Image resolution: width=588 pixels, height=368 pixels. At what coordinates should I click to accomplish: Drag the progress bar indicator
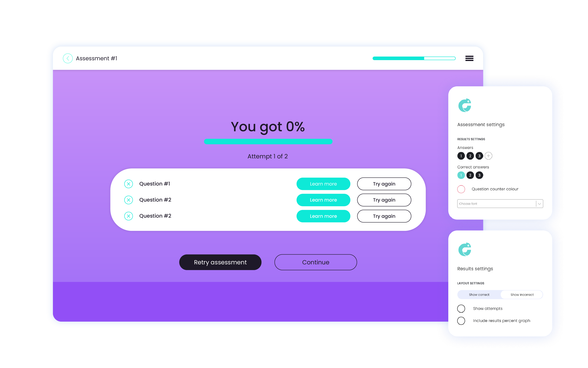click(424, 59)
